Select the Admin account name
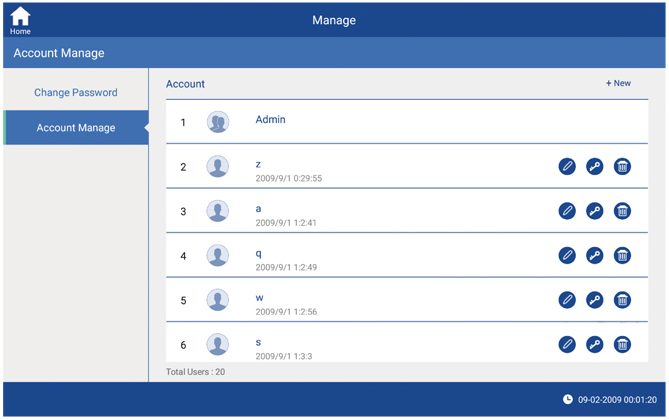 [270, 120]
